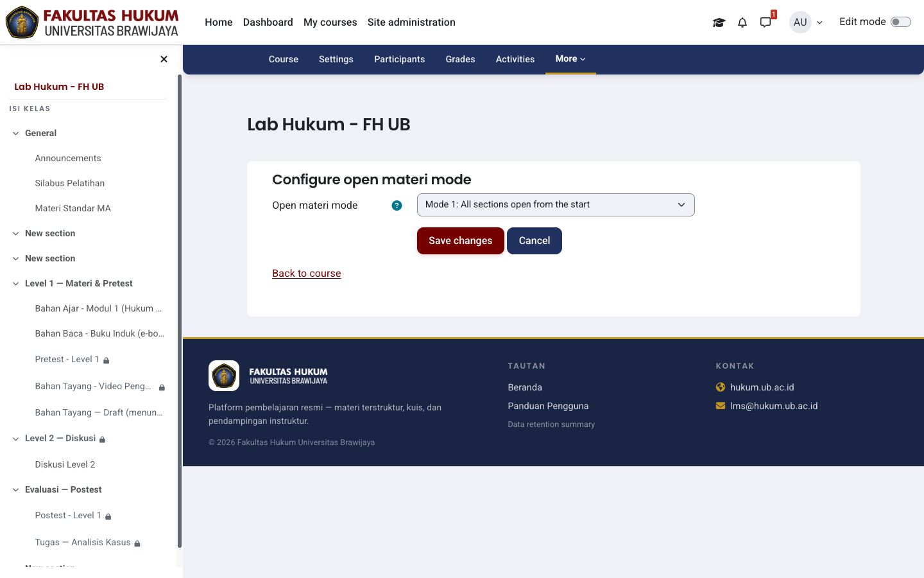Click the globe icon beside hukum.ub.ac.id

(x=721, y=387)
